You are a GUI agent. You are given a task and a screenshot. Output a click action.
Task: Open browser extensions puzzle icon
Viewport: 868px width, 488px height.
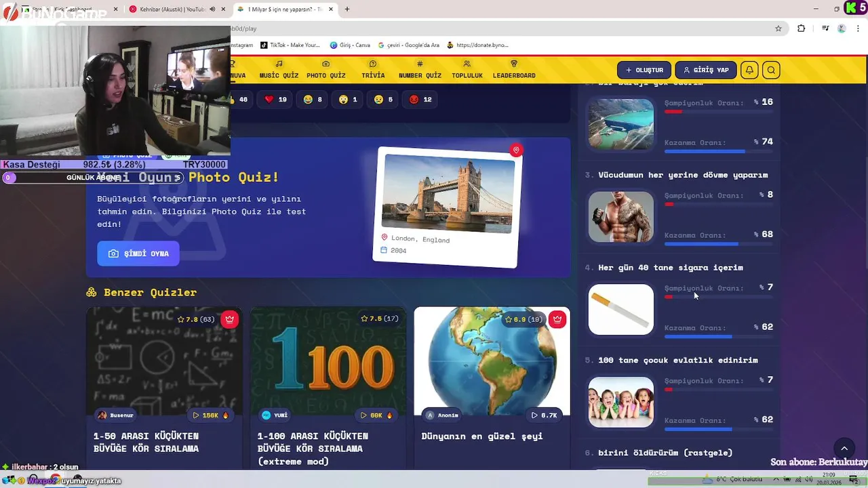(802, 28)
